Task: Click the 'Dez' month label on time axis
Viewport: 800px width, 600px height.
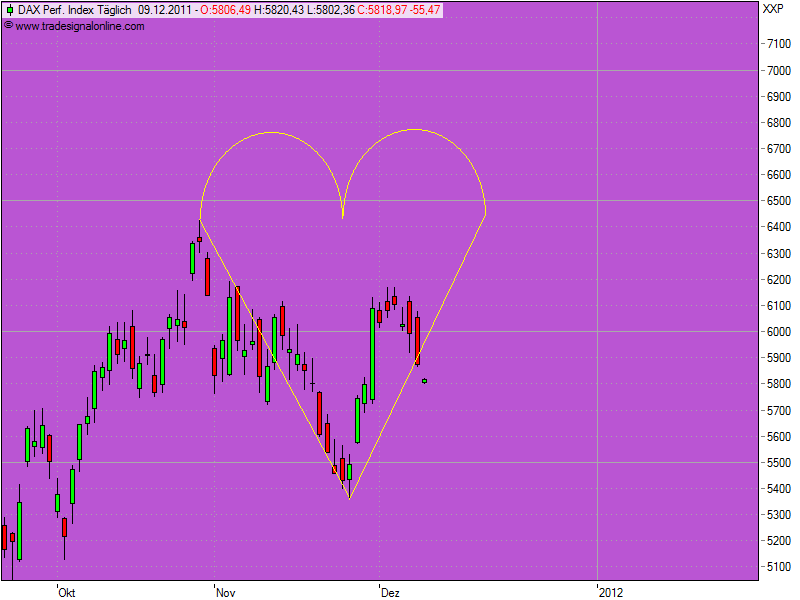Action: pyautogui.click(x=390, y=593)
